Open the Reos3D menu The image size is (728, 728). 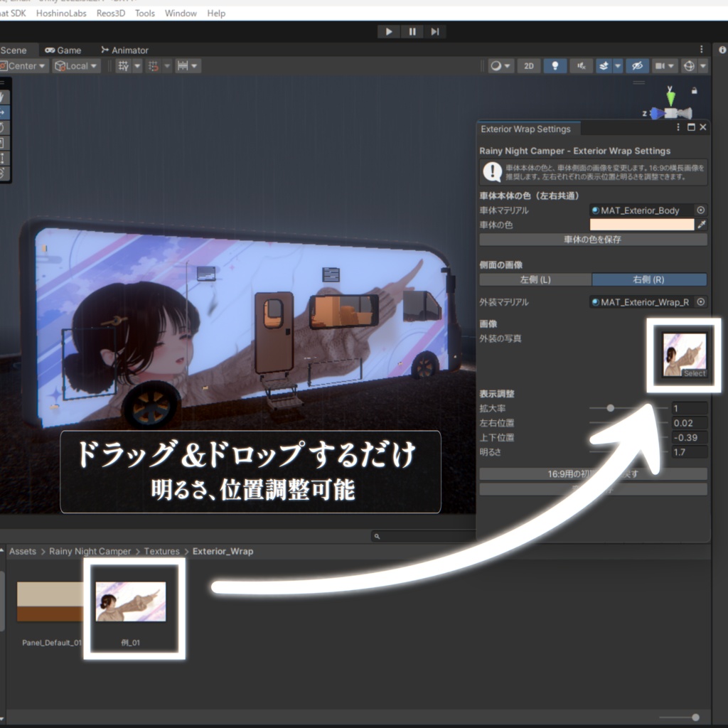(x=111, y=14)
